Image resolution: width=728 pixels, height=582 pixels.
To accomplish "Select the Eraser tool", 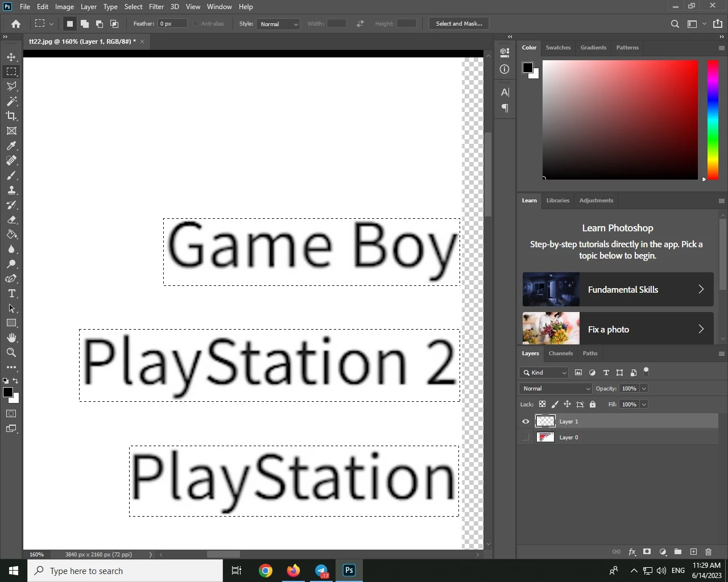I will point(11,219).
